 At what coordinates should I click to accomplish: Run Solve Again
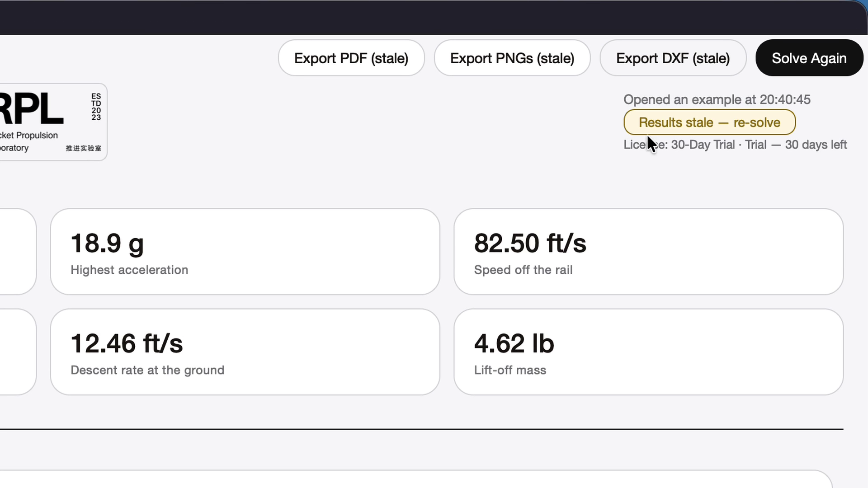(x=809, y=58)
